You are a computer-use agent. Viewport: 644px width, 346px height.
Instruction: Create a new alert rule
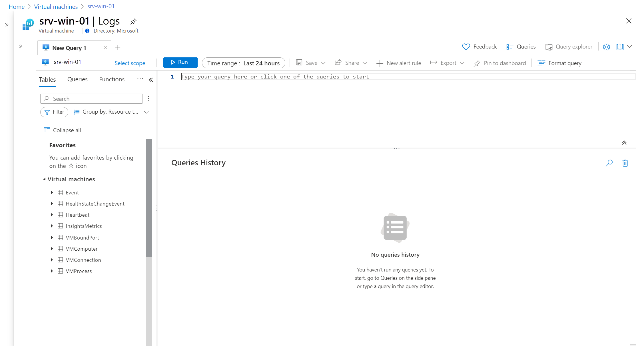click(x=399, y=63)
